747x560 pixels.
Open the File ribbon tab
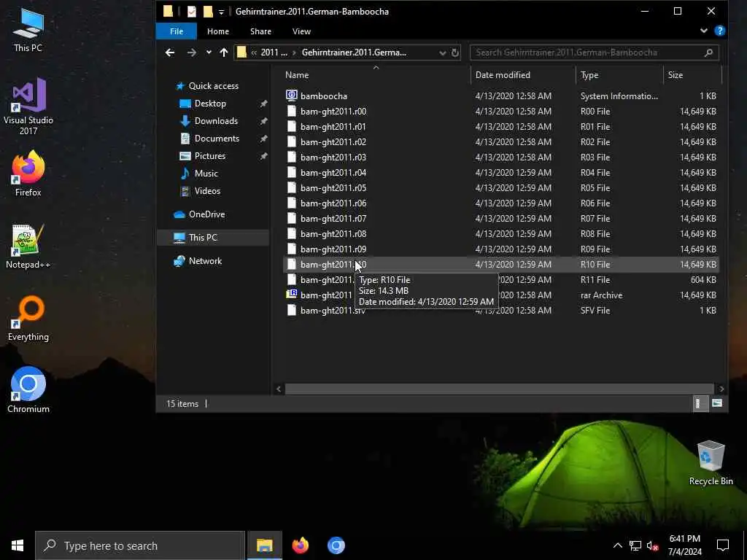pos(177,31)
